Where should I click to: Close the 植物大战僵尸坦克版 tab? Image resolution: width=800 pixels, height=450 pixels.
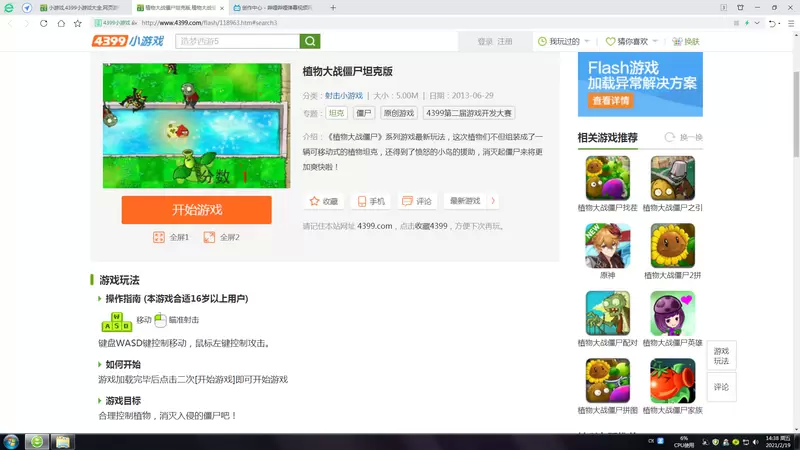click(222, 8)
